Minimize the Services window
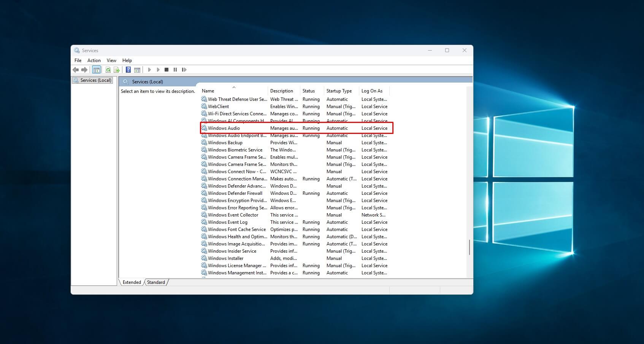Image resolution: width=644 pixels, height=344 pixels. (430, 50)
